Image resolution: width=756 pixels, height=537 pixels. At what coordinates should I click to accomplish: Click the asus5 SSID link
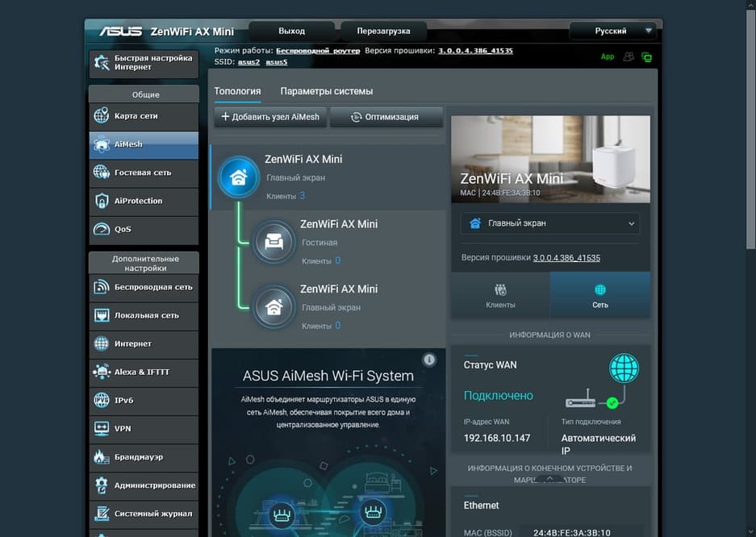[277, 62]
